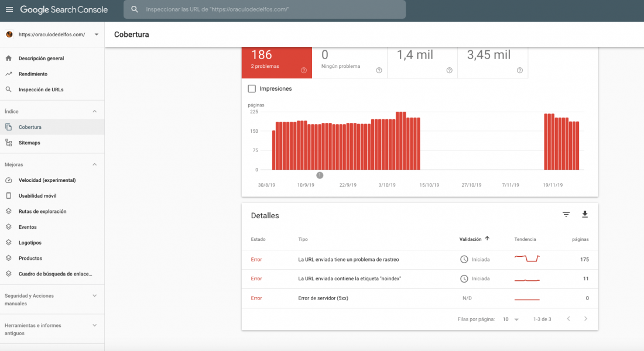The width and height of the screenshot is (644, 351).
Task: Click the Rutas de exploración layers icon
Action: [9, 211]
